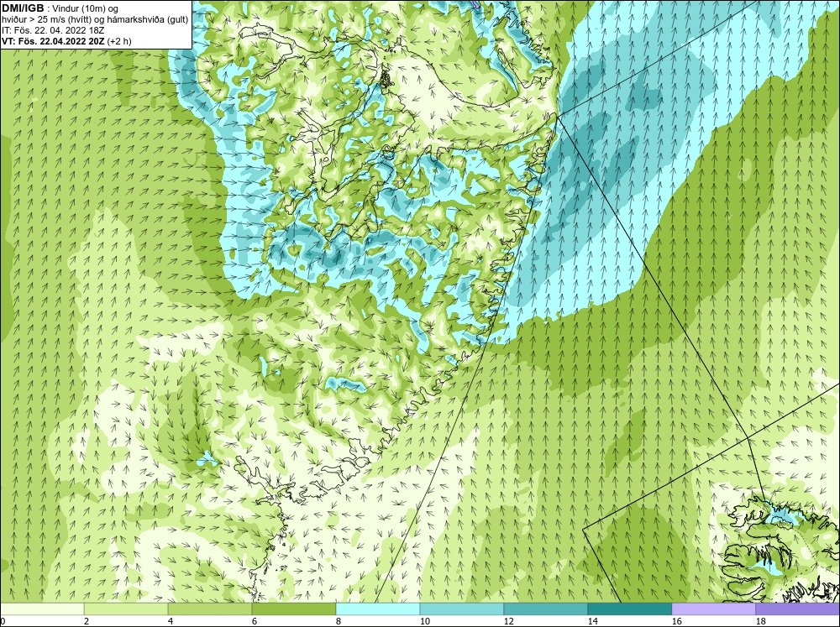Click the legend scale label '16'
The height and width of the screenshot is (627, 840).
point(676,621)
